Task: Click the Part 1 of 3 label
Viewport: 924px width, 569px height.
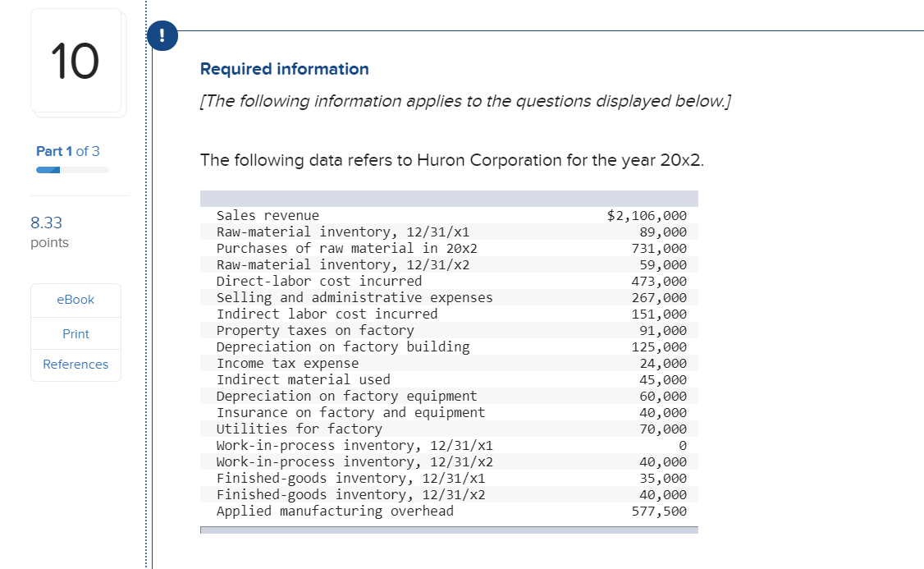Action: [68, 152]
